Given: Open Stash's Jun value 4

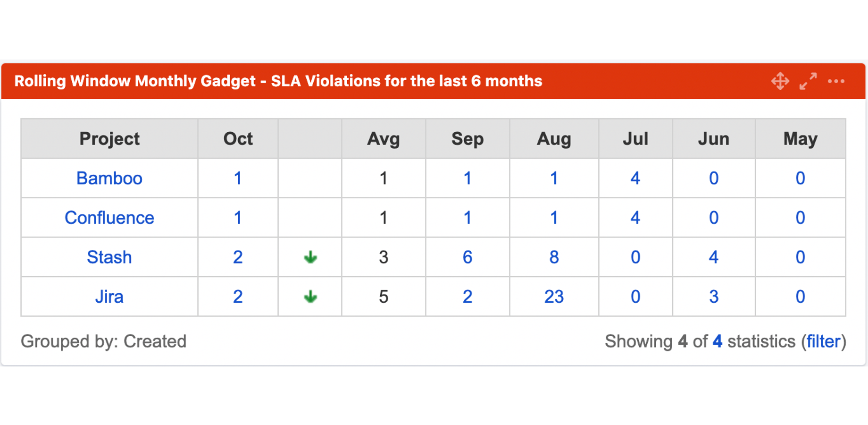Looking at the screenshot, I should (714, 257).
